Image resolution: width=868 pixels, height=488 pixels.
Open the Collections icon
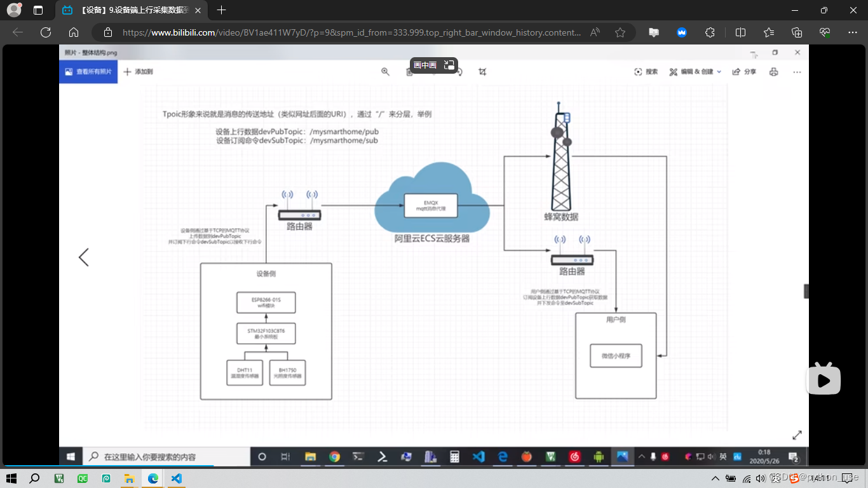797,32
